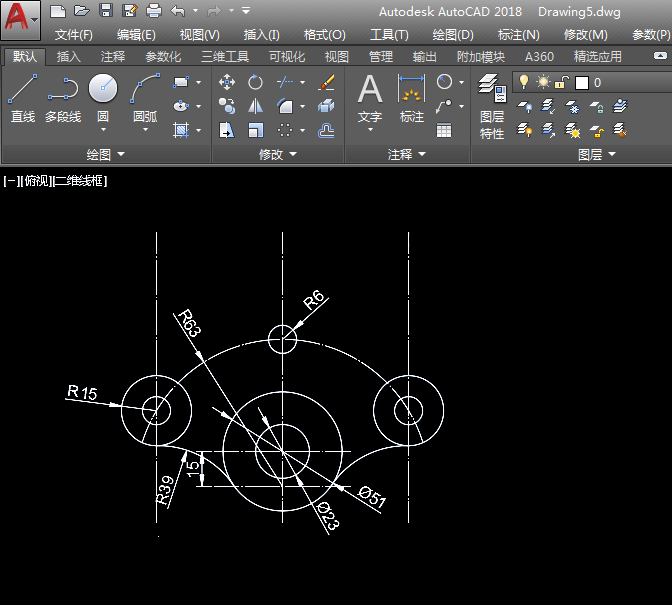
Task: Open the 文件(F) menu
Action: [x=73, y=35]
